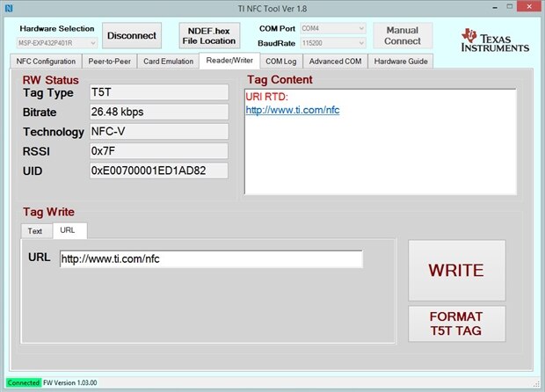The image size is (545, 392).
Task: Open the Hardware Selection dropdown
Action: [x=57, y=43]
